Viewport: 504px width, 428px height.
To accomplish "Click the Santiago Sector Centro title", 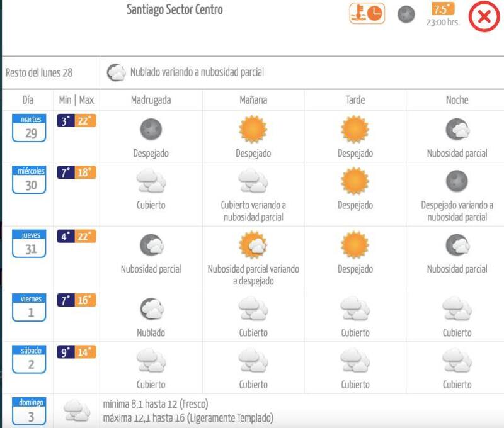I will coord(175,10).
